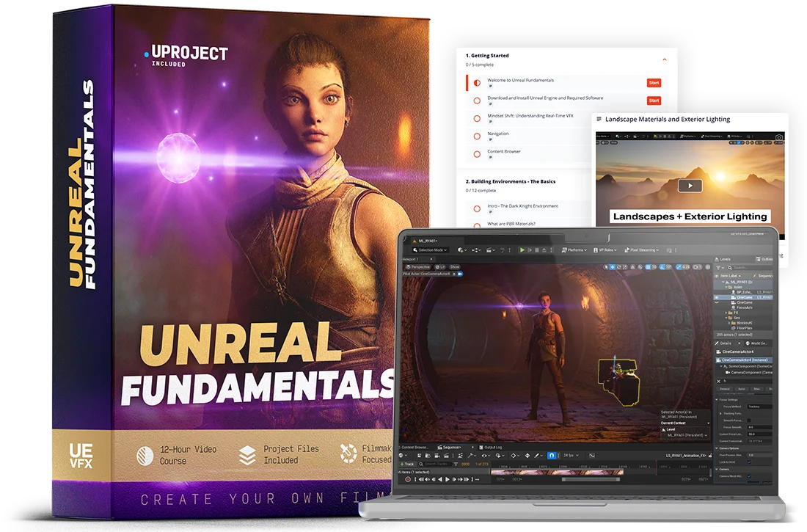This screenshot has height=532, width=807.
Task: Click the viewport Show button
Action: tap(455, 267)
